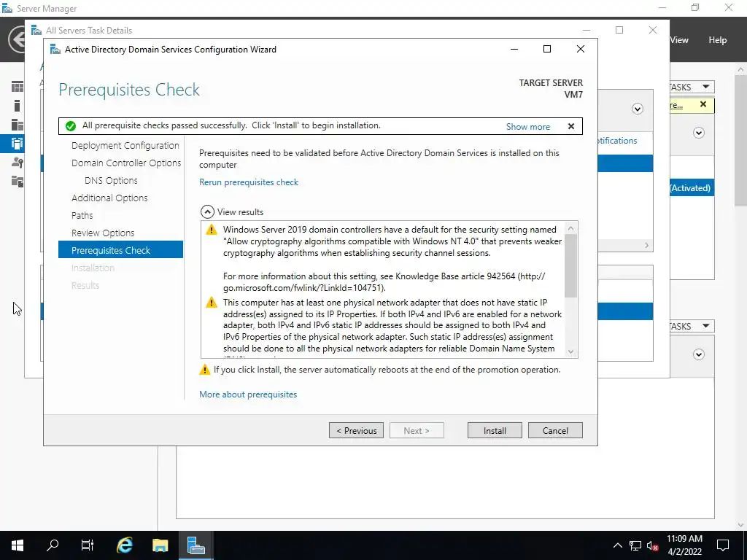Click the results list scroll-up arrow
Image resolution: width=747 pixels, height=560 pixels.
click(x=570, y=228)
